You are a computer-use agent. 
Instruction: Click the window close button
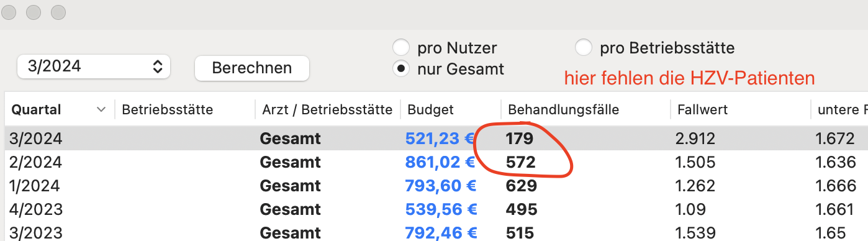(x=11, y=12)
